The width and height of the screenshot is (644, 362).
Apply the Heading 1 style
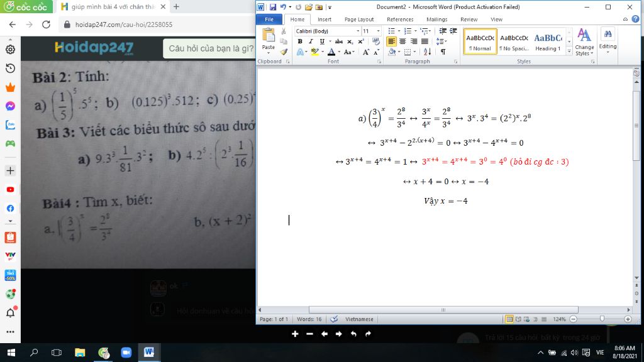coord(548,41)
